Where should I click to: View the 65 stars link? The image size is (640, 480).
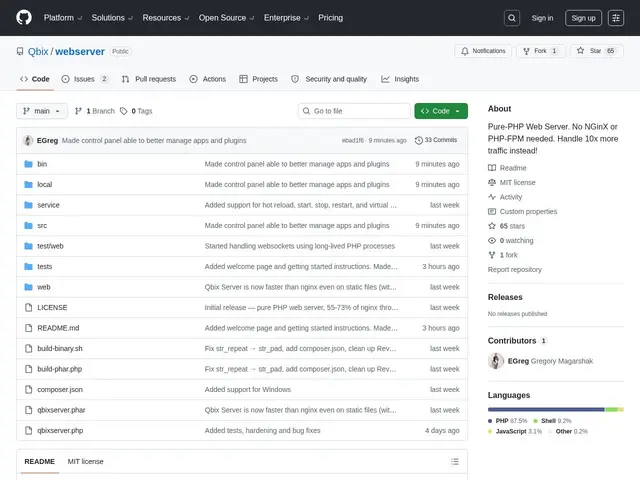coord(507,226)
